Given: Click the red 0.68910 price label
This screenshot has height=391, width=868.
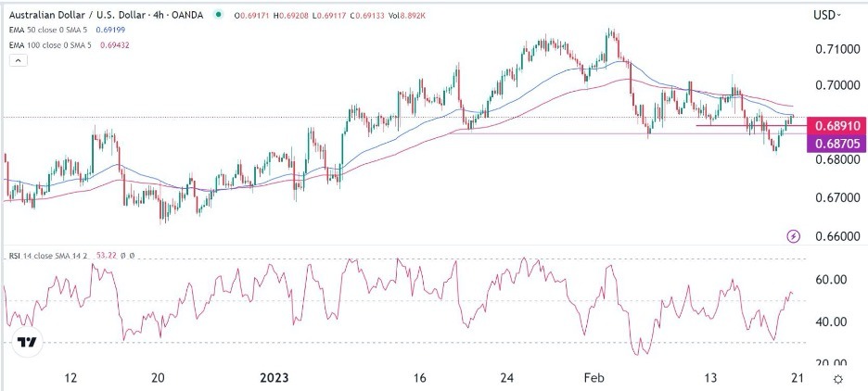Looking at the screenshot, I should coord(836,126).
